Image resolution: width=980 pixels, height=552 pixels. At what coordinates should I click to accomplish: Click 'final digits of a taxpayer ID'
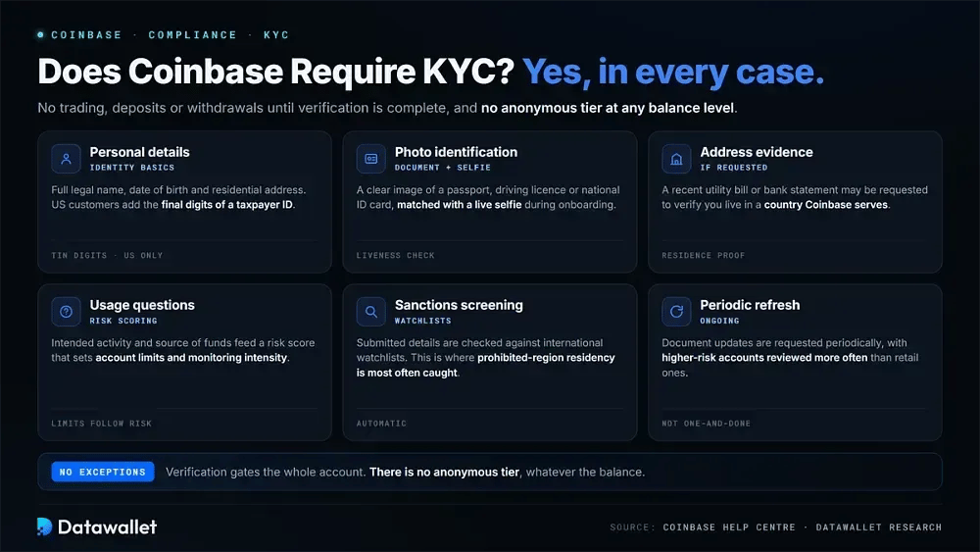[x=227, y=204]
